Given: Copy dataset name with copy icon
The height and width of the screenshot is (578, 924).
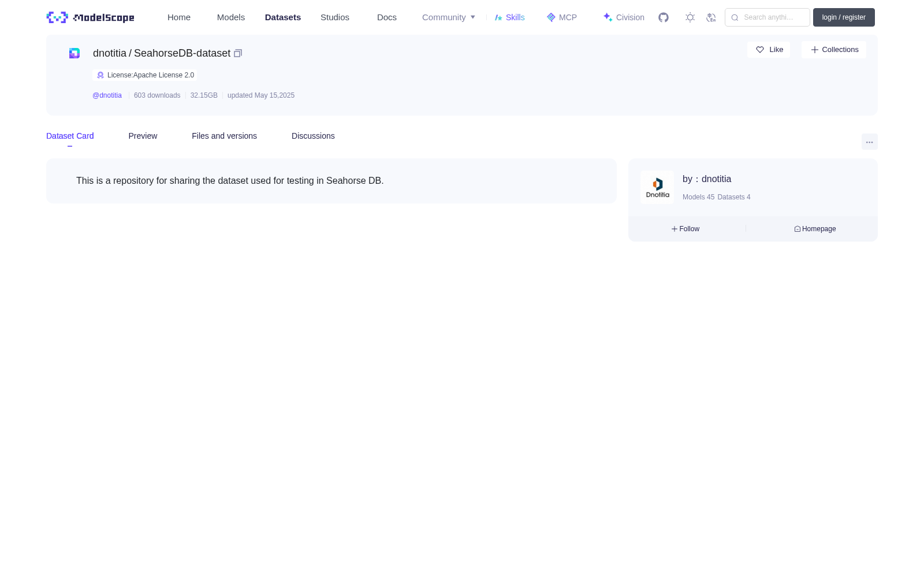Looking at the screenshot, I should (238, 53).
